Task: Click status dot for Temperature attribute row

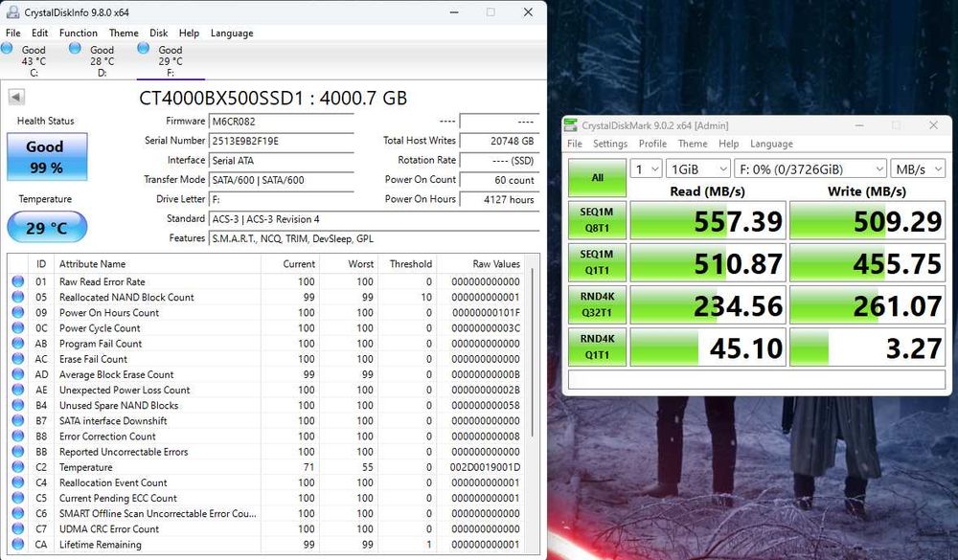Action: coord(17,467)
